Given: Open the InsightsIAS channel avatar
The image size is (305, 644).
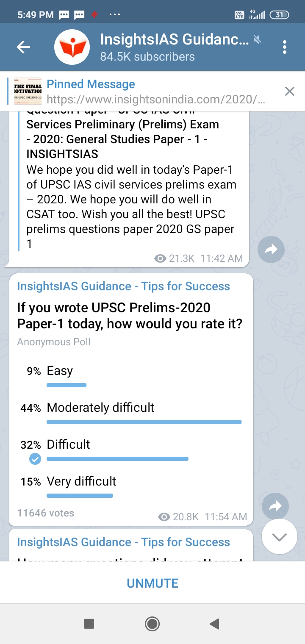Looking at the screenshot, I should coord(72,47).
